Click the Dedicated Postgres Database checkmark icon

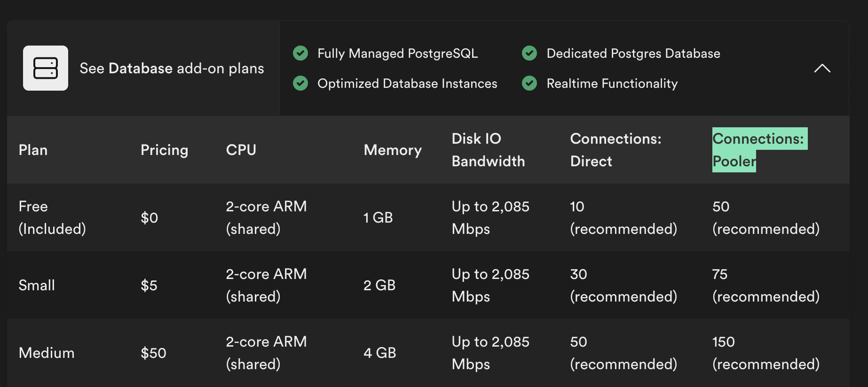[x=529, y=54]
